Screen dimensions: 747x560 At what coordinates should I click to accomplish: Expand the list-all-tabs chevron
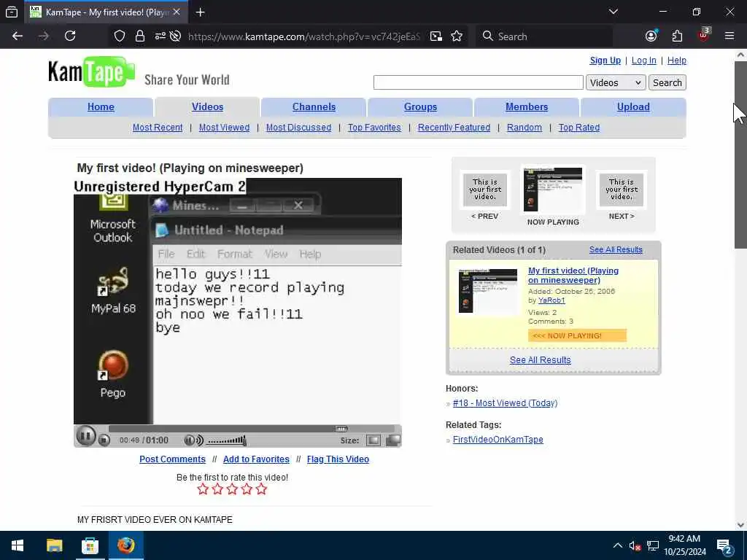pos(613,12)
